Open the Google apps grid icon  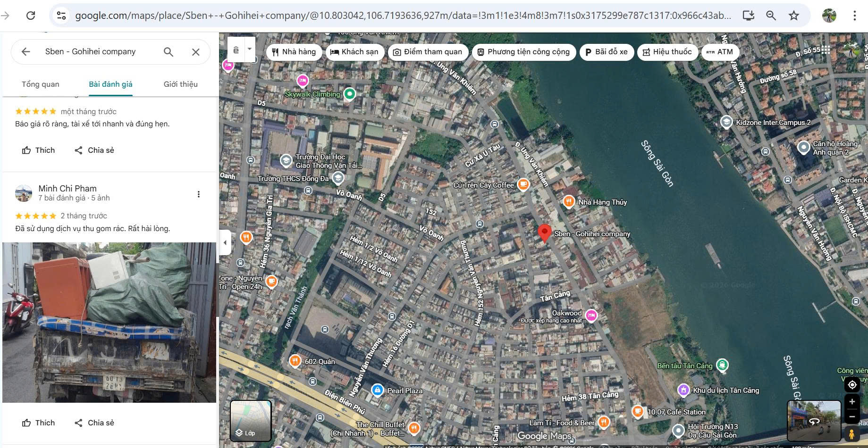826,50
